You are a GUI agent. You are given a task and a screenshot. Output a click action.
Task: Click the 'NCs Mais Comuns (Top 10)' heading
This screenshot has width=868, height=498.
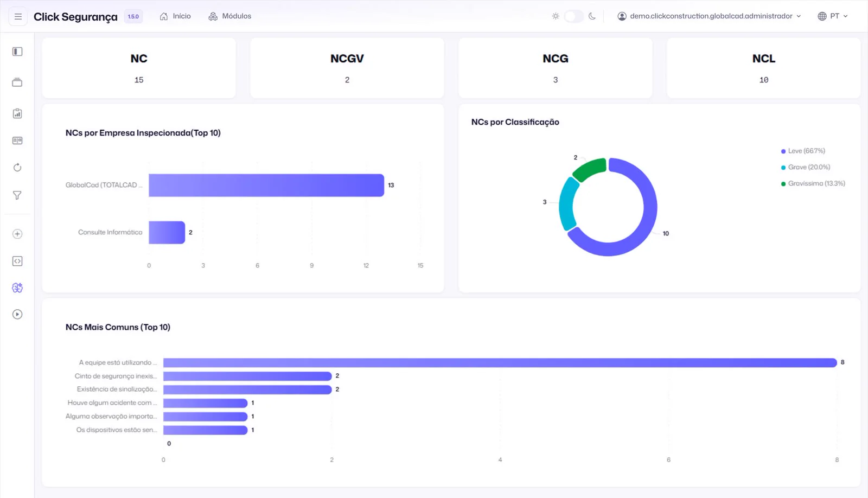[118, 327]
